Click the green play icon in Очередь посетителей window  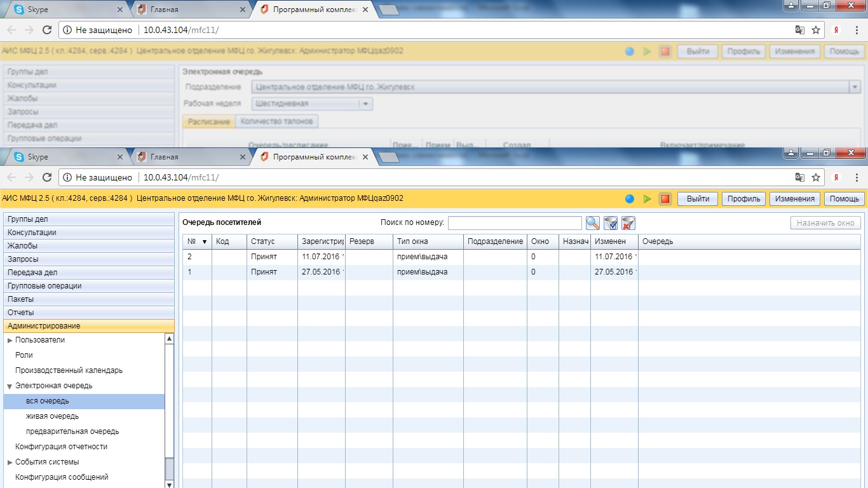[647, 199]
